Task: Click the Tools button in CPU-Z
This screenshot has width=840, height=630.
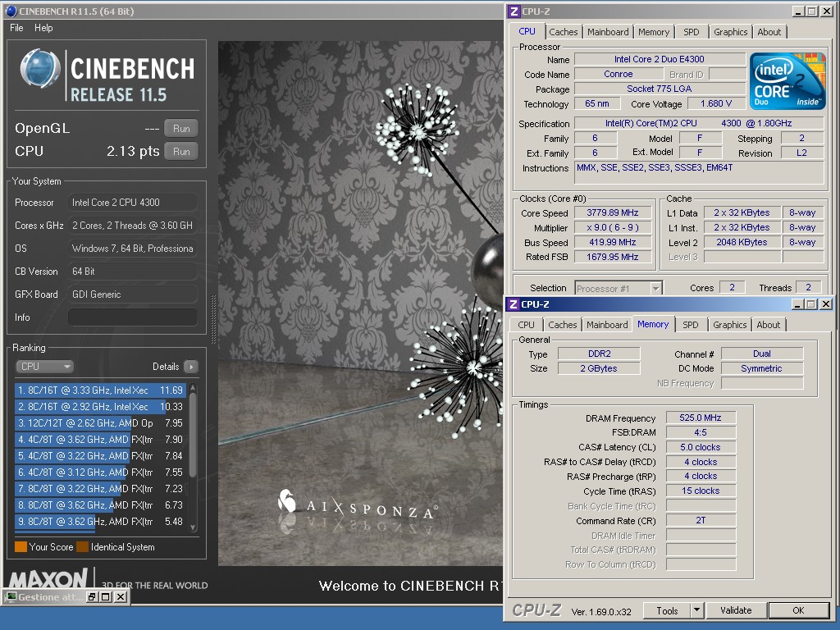Action: click(x=667, y=610)
